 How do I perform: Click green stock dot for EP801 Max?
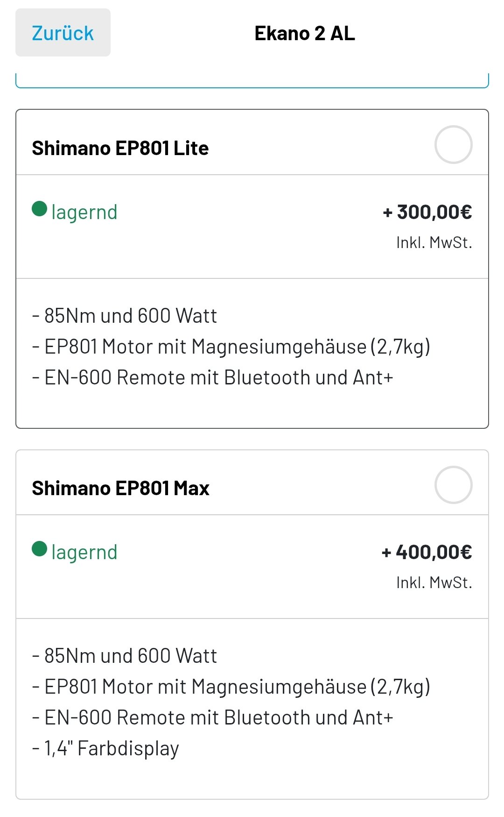point(40,549)
